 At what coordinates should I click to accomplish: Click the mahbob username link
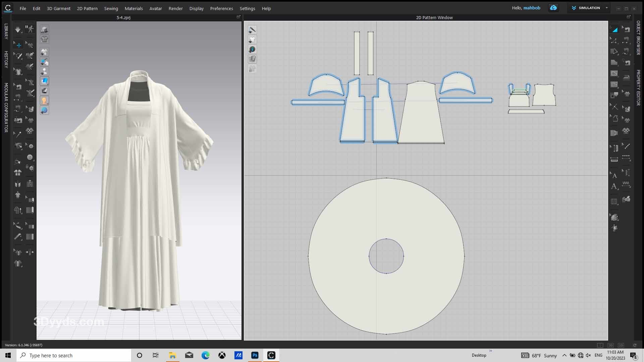(532, 8)
